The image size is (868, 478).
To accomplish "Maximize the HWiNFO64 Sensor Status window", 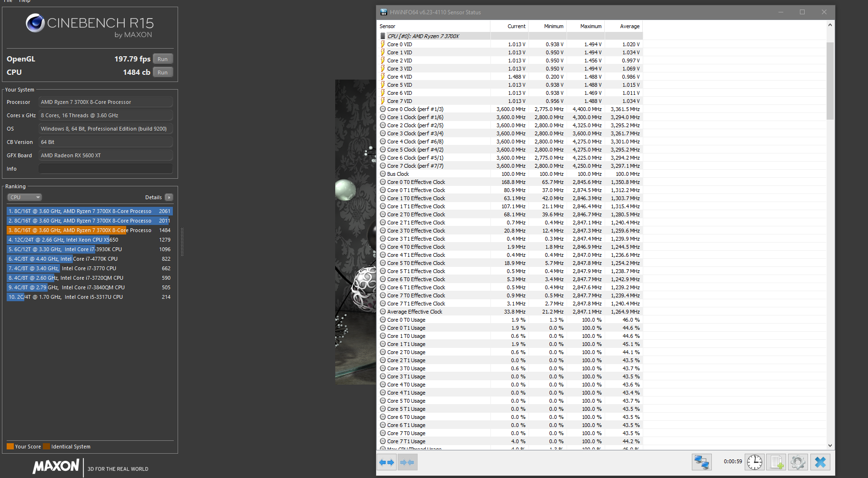I will (802, 12).
